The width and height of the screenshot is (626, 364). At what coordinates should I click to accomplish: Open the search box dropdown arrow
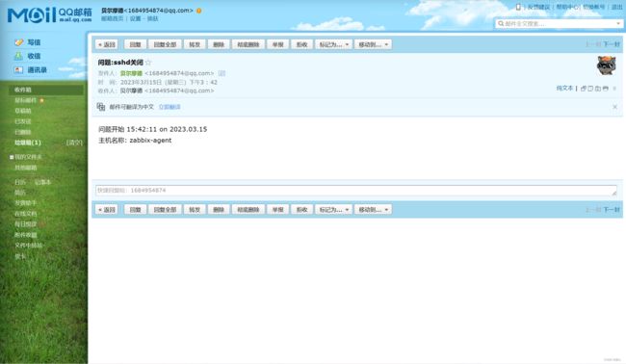(618, 23)
